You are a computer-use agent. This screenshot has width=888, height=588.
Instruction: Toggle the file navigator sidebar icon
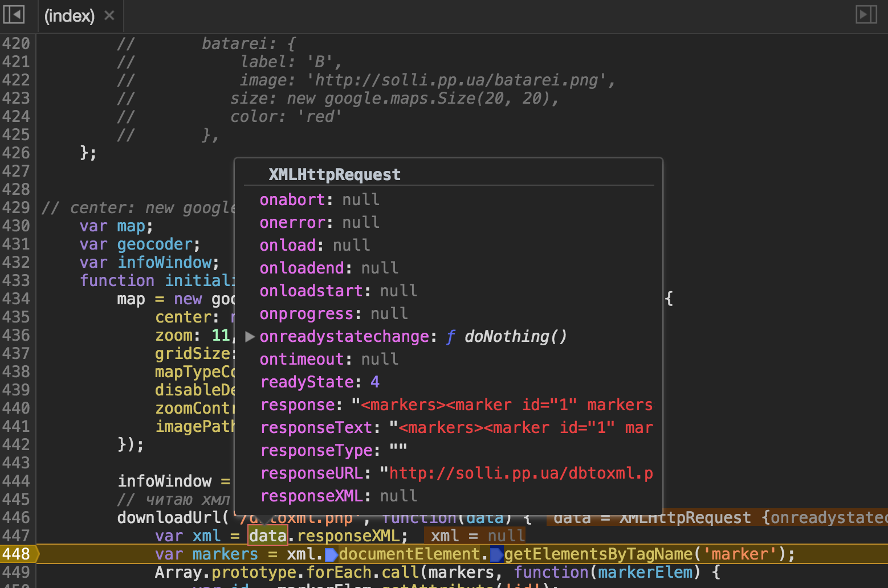coord(14,14)
